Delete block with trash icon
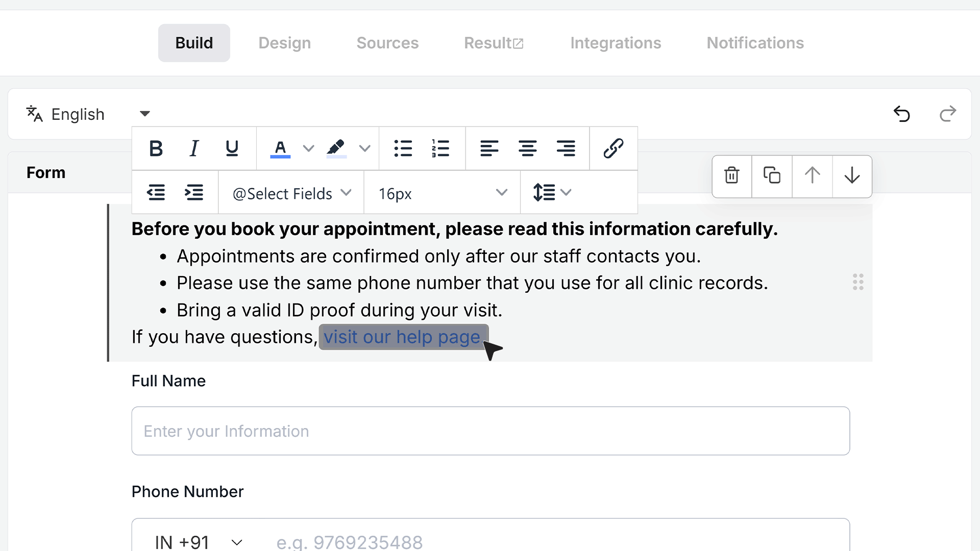Image resolution: width=980 pixels, height=551 pixels. point(732,176)
